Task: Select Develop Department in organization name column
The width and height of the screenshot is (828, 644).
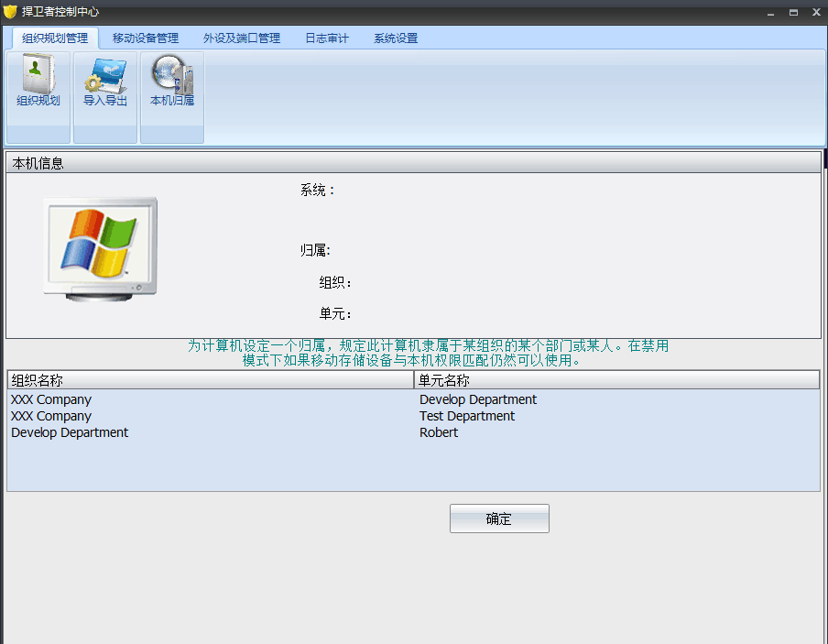Action: [70, 432]
